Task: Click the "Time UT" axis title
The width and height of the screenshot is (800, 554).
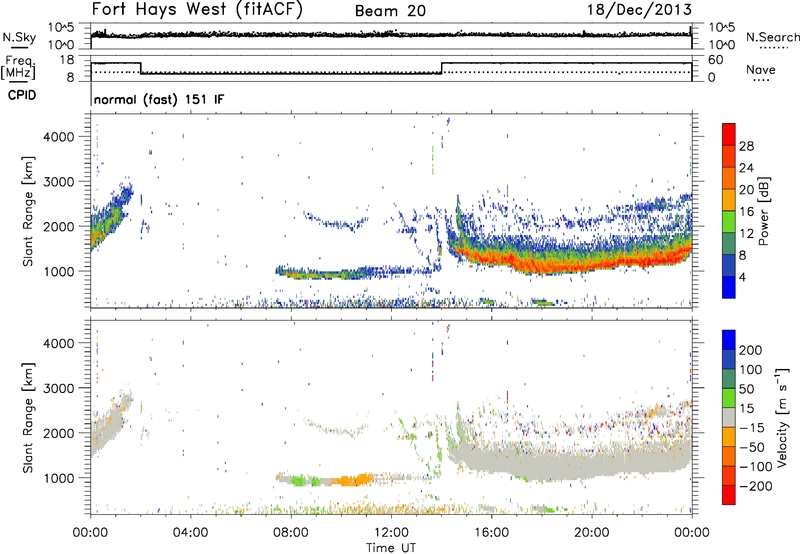Action: (x=391, y=548)
